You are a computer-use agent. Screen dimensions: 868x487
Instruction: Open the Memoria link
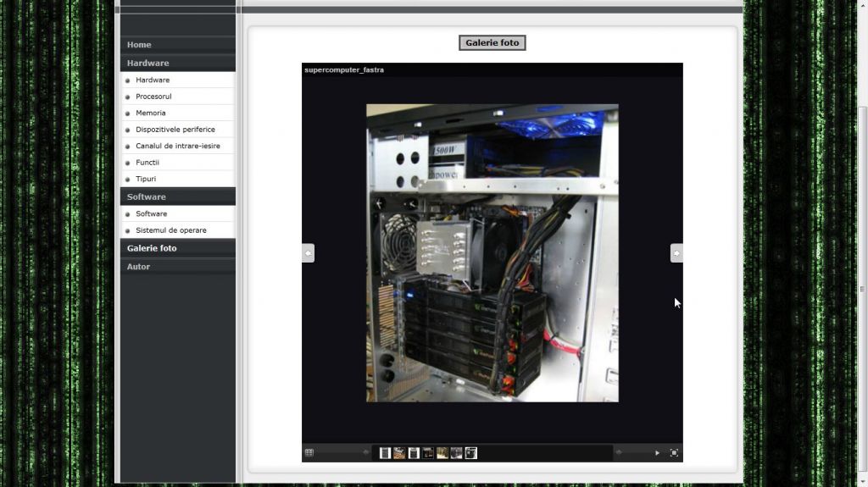tap(151, 113)
